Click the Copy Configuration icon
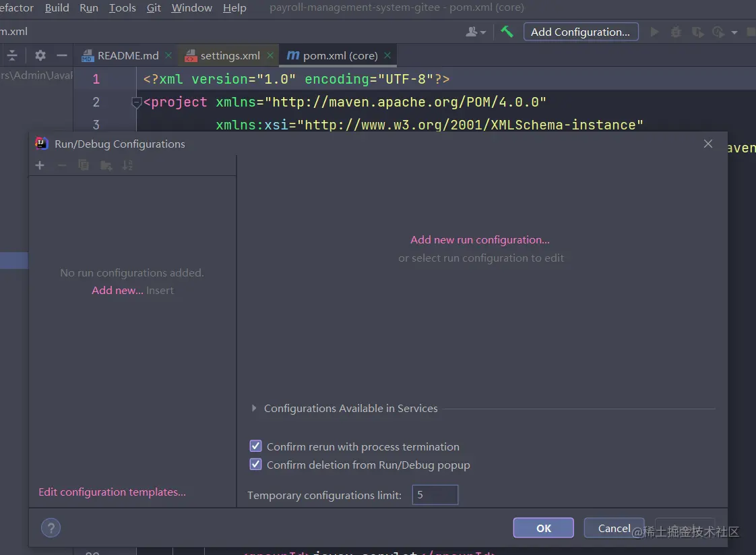 tap(84, 165)
